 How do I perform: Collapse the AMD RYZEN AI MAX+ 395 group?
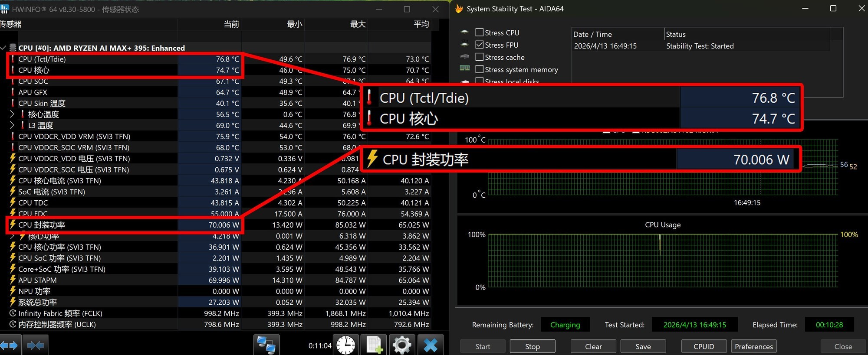(3, 48)
